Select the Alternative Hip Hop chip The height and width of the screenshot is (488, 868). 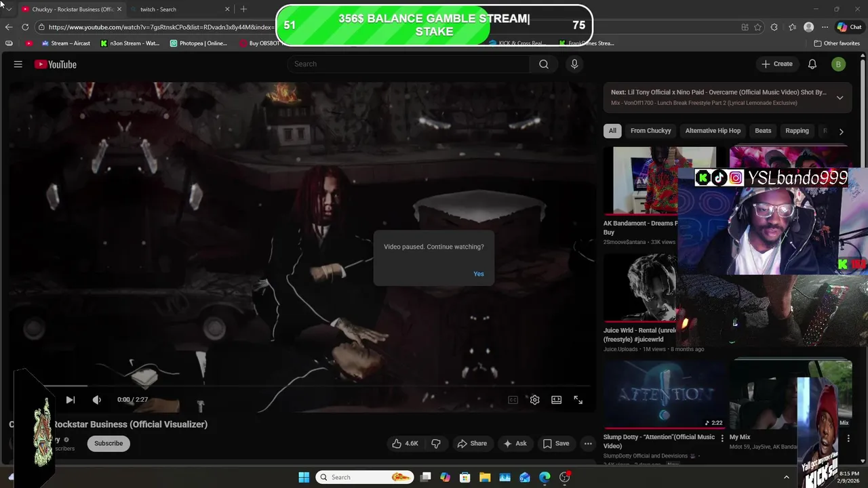(x=713, y=131)
